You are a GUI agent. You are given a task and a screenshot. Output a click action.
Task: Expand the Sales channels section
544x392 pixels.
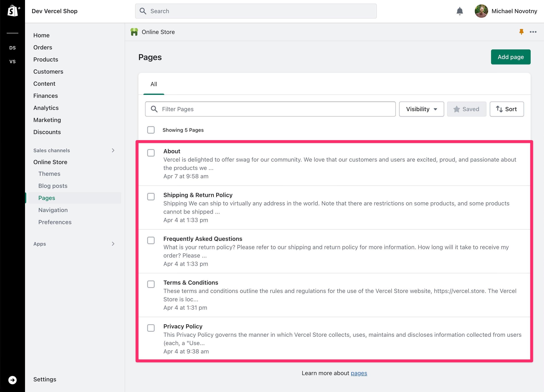click(x=113, y=150)
